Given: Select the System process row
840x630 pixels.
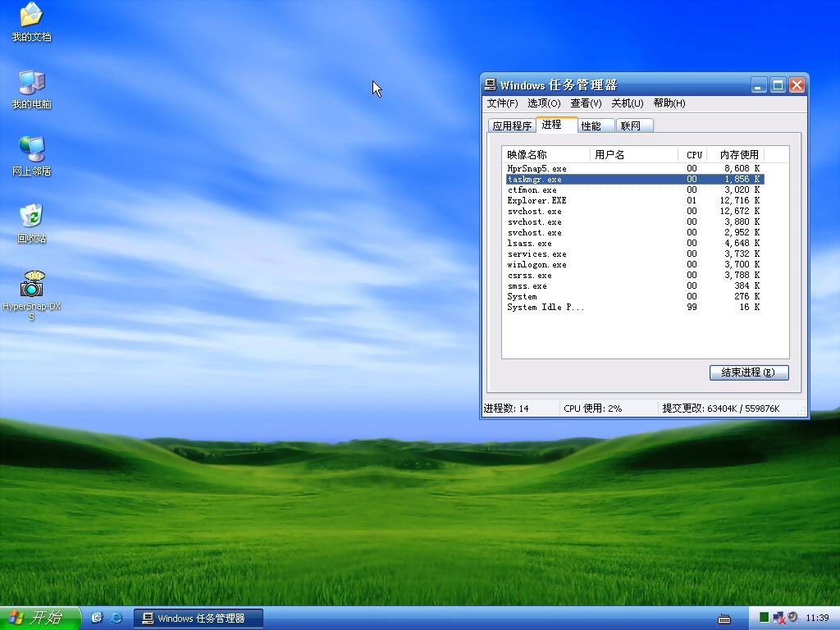Looking at the screenshot, I should click(635, 296).
